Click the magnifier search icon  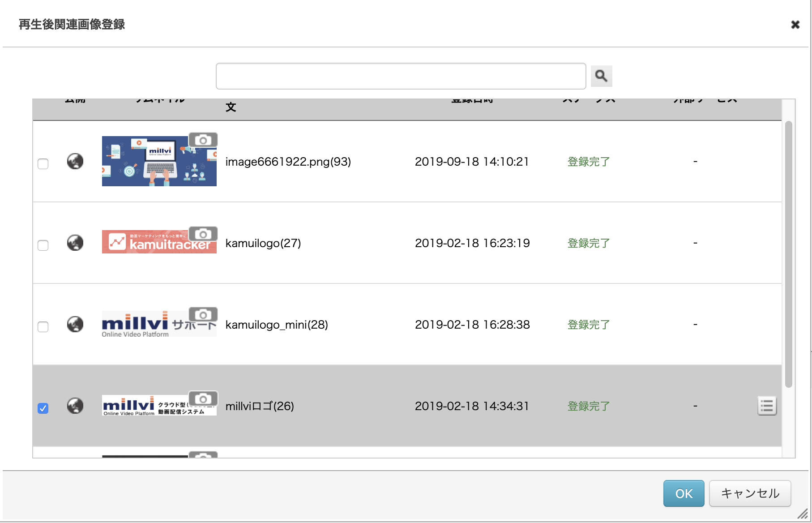point(601,76)
